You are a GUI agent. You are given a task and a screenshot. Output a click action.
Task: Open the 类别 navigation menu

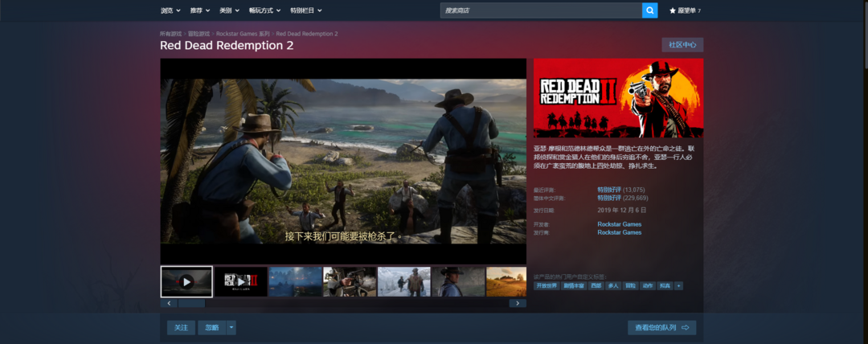[229, 10]
